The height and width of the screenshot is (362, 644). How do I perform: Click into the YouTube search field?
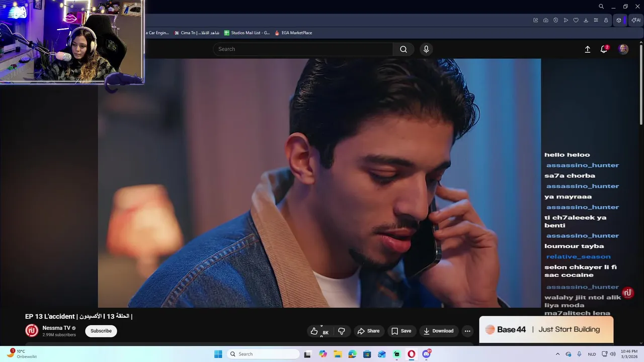click(303, 49)
